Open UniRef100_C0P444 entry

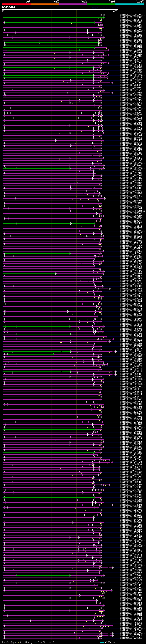131,301
